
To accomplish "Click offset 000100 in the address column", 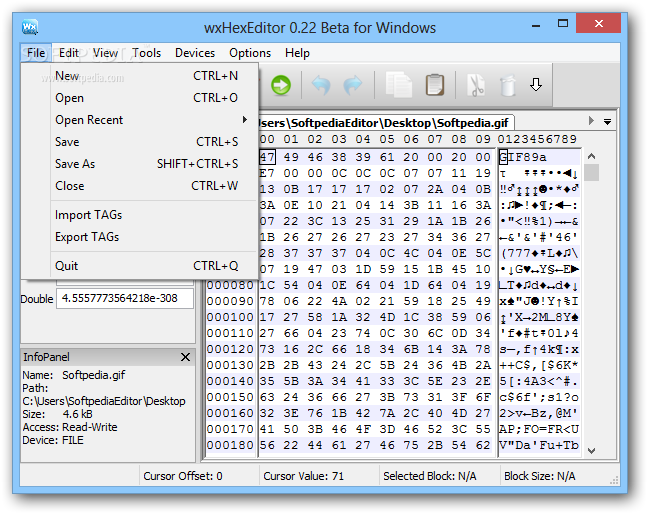I will click(230, 317).
